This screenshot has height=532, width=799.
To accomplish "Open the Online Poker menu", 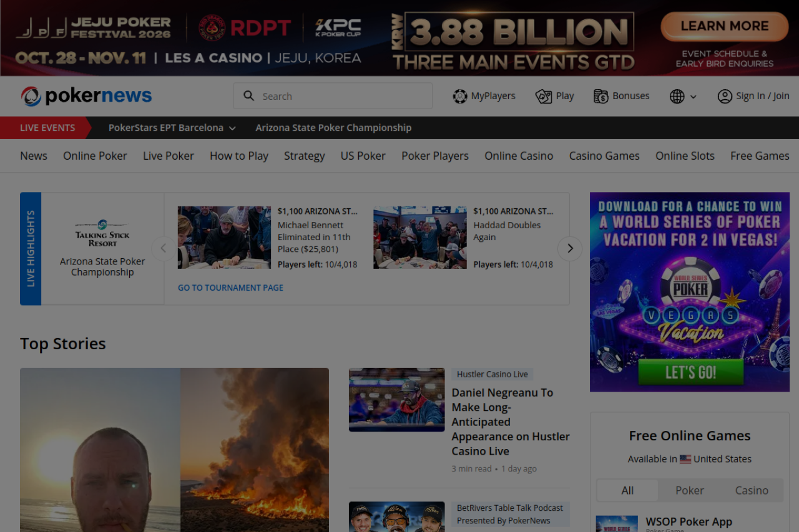I will [x=95, y=156].
